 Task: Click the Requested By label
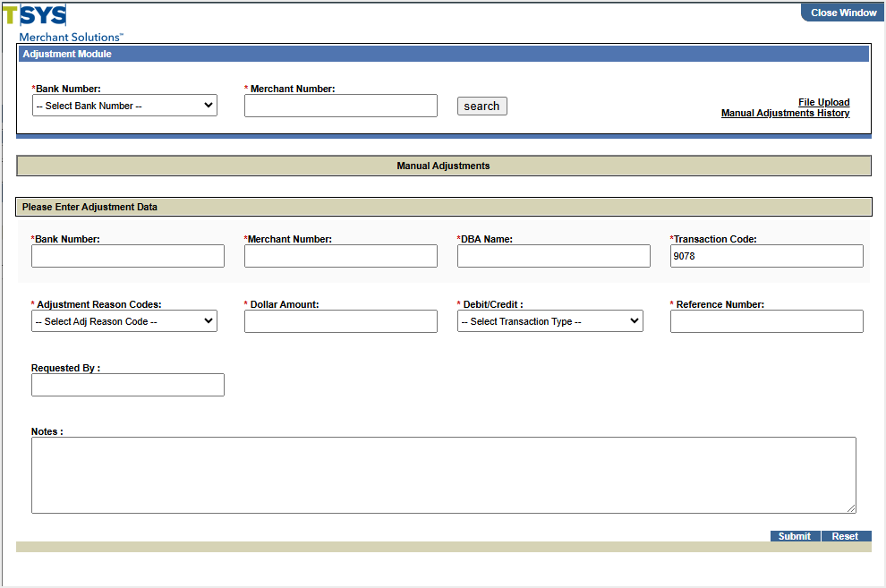[x=65, y=368]
